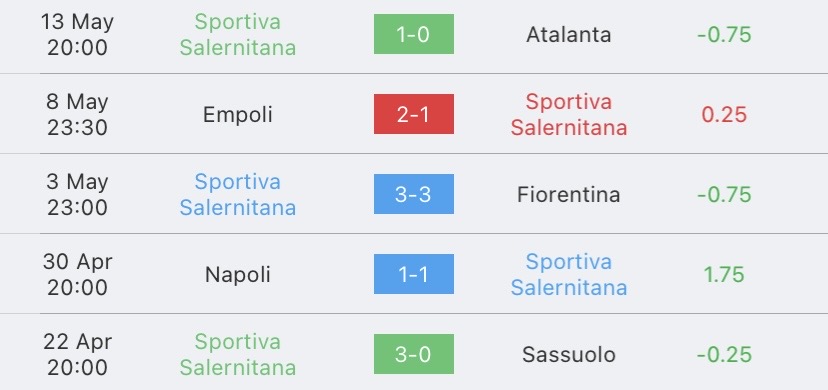828x390 pixels.
Task: Open the Fiorentina team link
Action: [x=569, y=195]
